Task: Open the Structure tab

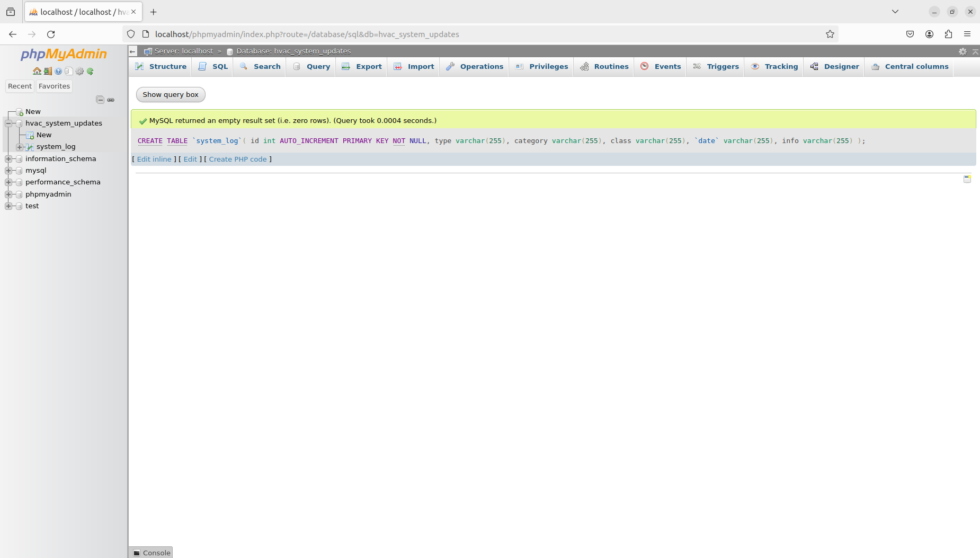Action: pos(161,67)
